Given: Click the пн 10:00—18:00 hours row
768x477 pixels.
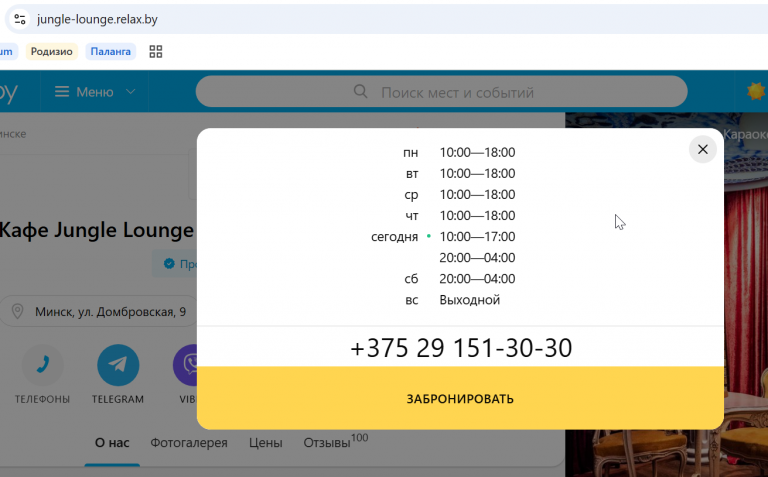Looking at the screenshot, I should coord(459,152).
